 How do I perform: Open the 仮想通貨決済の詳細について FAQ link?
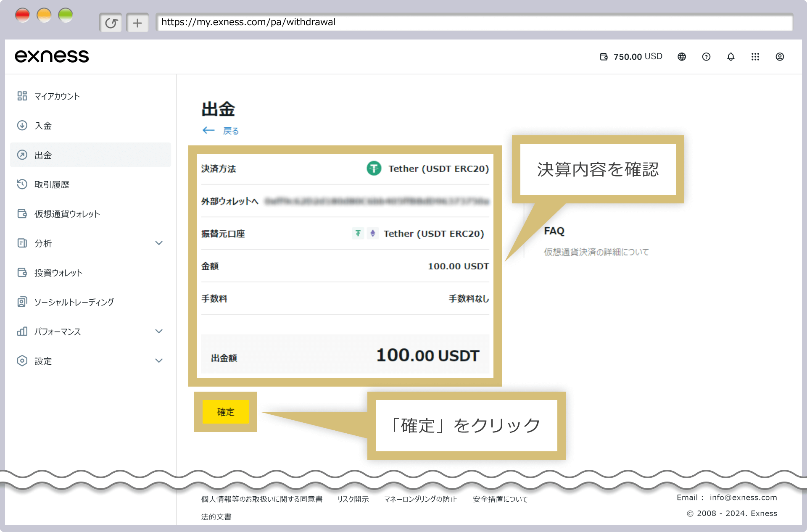(x=596, y=252)
